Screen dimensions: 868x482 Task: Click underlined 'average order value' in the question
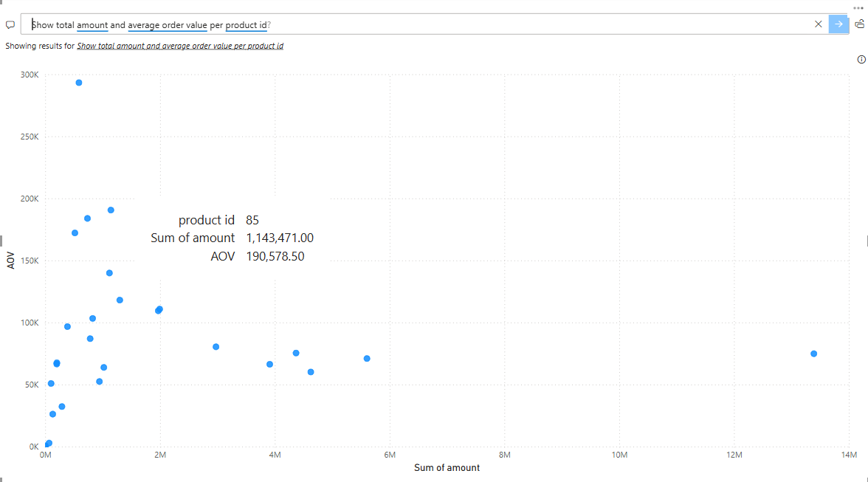click(167, 25)
